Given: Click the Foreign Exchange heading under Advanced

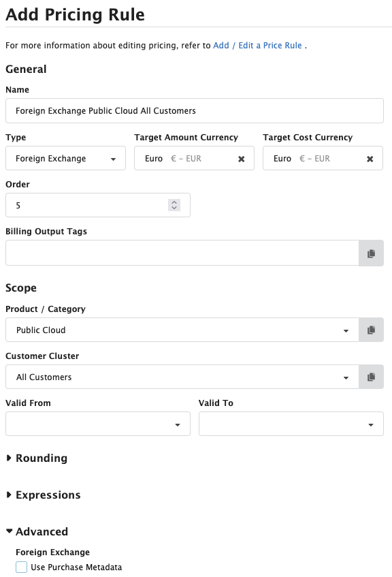Looking at the screenshot, I should pos(52,552).
